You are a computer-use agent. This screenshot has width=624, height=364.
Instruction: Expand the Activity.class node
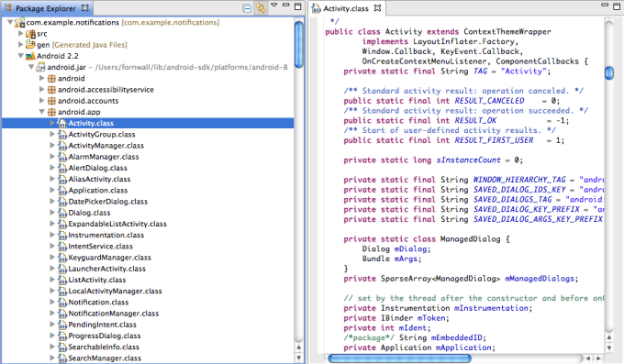click(52, 123)
